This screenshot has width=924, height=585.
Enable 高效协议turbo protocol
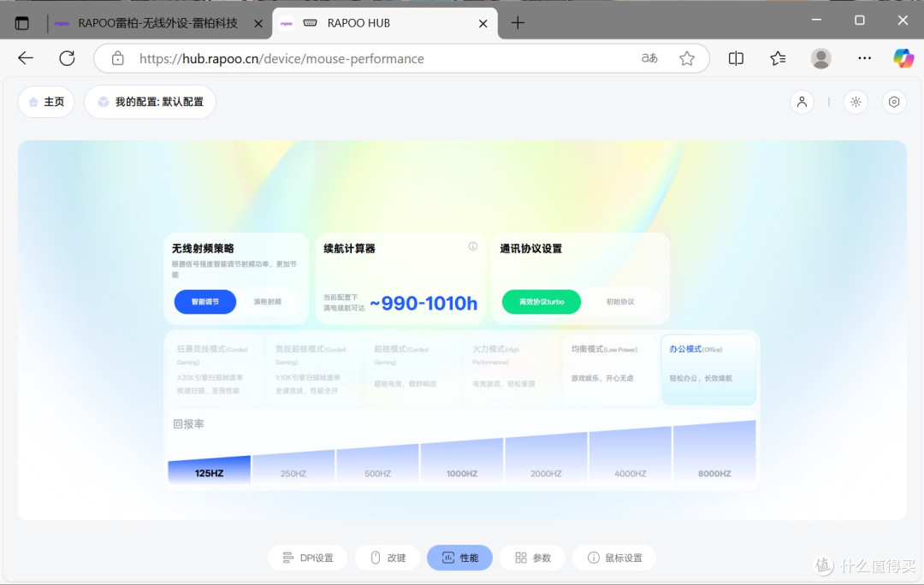pos(542,302)
